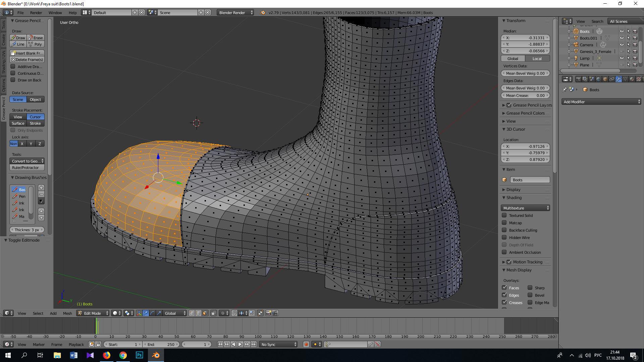Image resolution: width=644 pixels, height=362 pixels.
Task: Click the Play animation button
Action: [x=240, y=344]
